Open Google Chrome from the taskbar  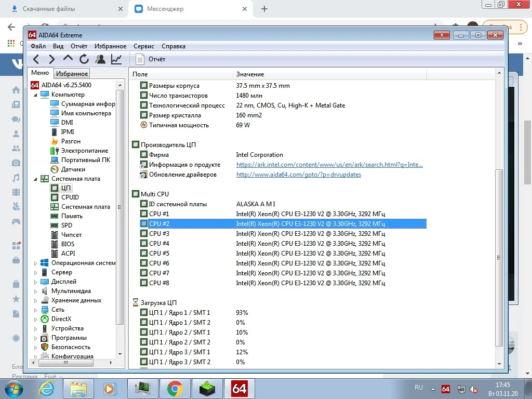pyautogui.click(x=175, y=388)
